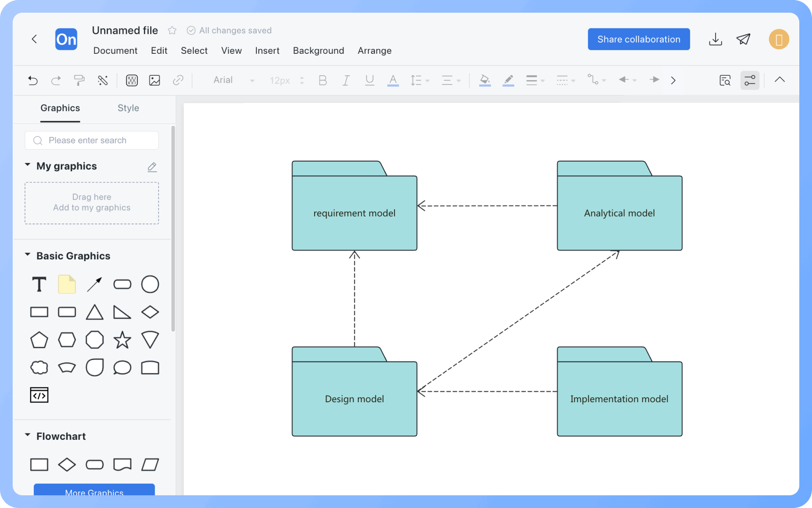Image resolution: width=812 pixels, height=508 pixels.
Task: Select the speech bubble shape
Action: point(122,367)
